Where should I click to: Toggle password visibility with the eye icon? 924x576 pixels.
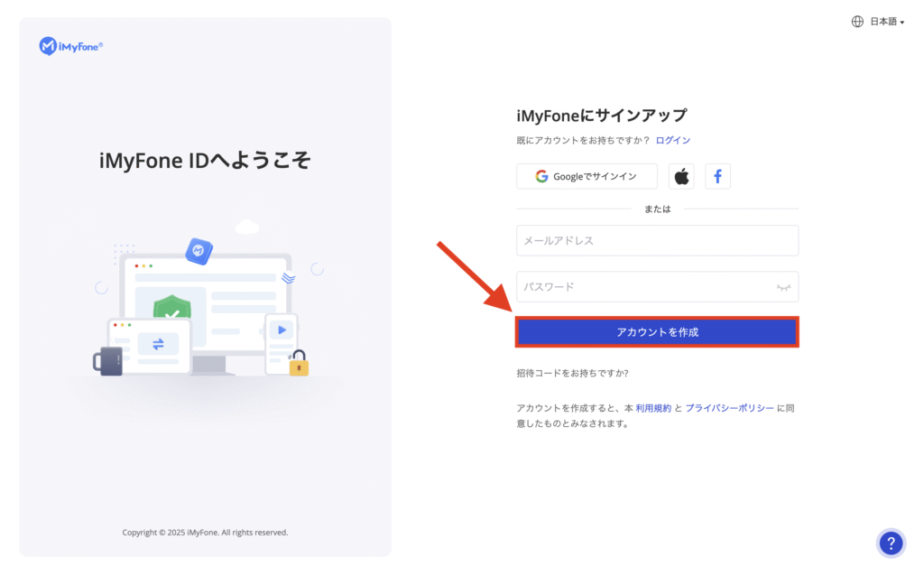pyautogui.click(x=783, y=287)
